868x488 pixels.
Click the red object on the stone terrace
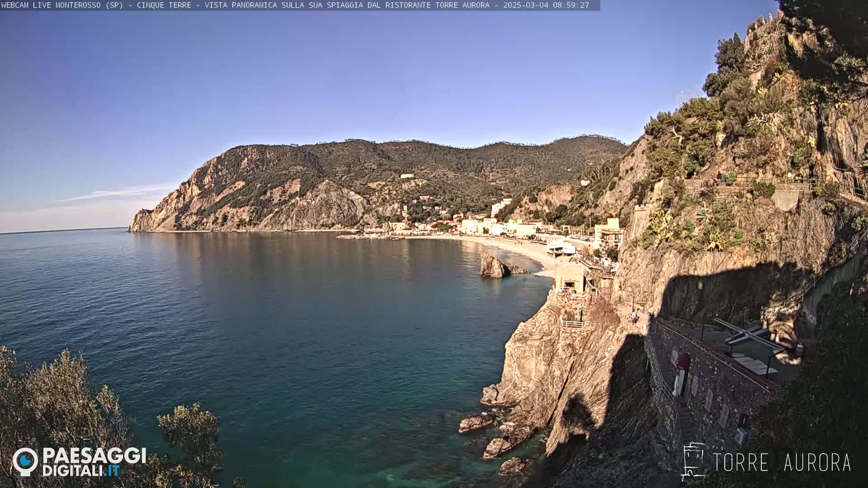[x=683, y=362]
